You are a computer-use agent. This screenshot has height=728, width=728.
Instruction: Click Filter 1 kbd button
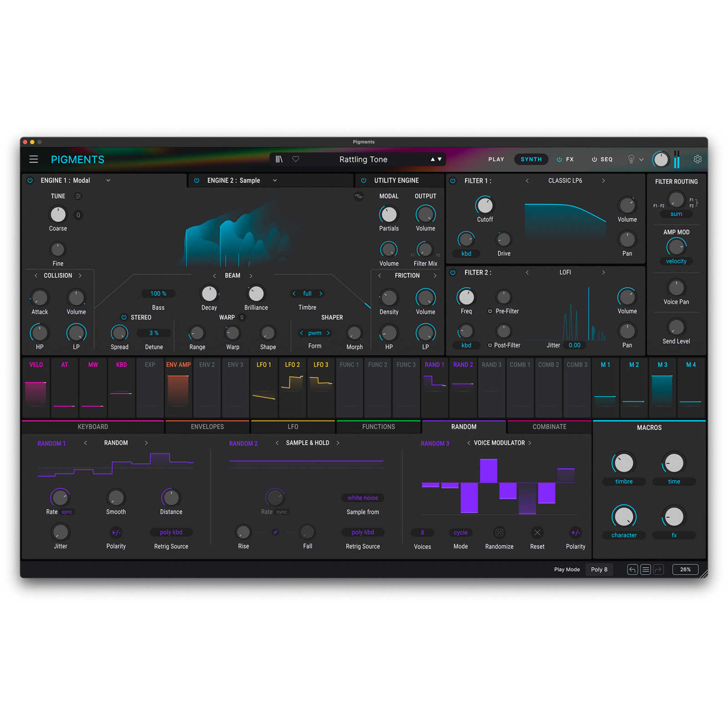click(466, 253)
